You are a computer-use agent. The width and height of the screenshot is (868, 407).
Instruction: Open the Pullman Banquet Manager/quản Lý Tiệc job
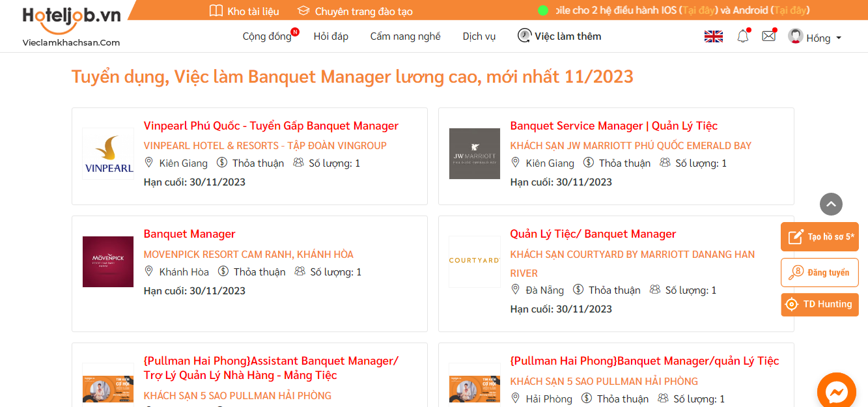pos(645,361)
